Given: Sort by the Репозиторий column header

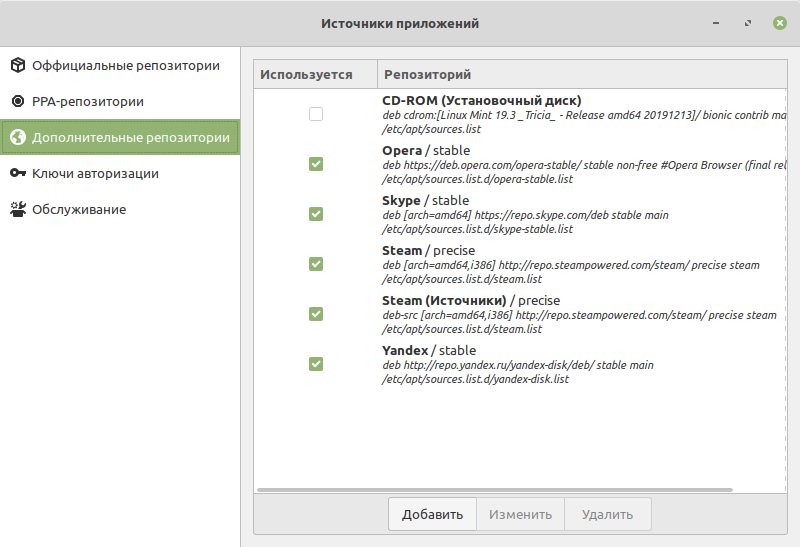Looking at the screenshot, I should click(582, 74).
